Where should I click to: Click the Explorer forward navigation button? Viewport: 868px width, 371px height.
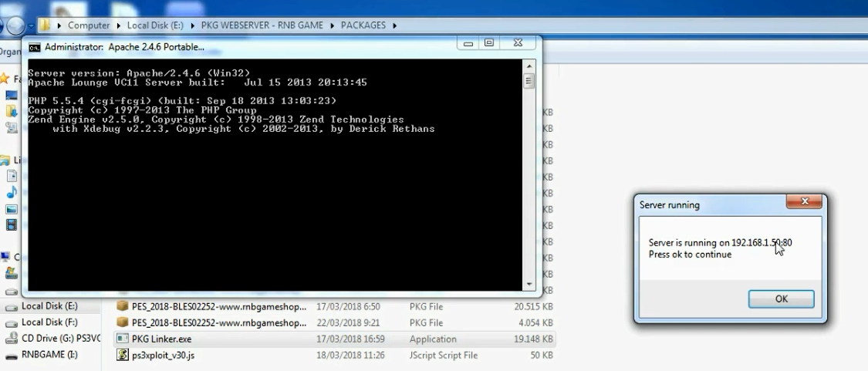(x=15, y=25)
